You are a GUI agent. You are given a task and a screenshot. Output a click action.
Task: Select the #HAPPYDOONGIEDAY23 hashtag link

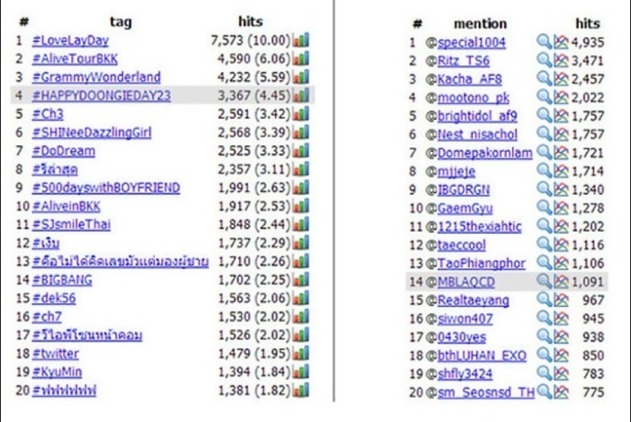click(101, 96)
